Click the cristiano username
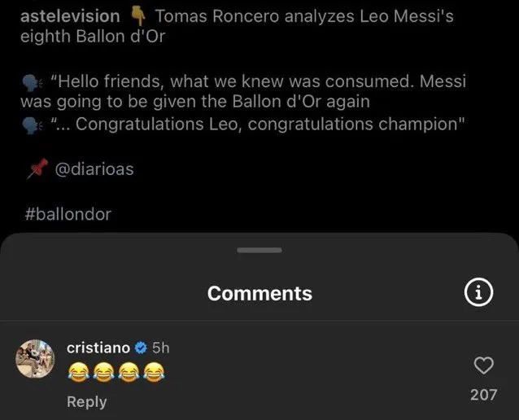Screen dimensions: 519x420 pos(98,348)
